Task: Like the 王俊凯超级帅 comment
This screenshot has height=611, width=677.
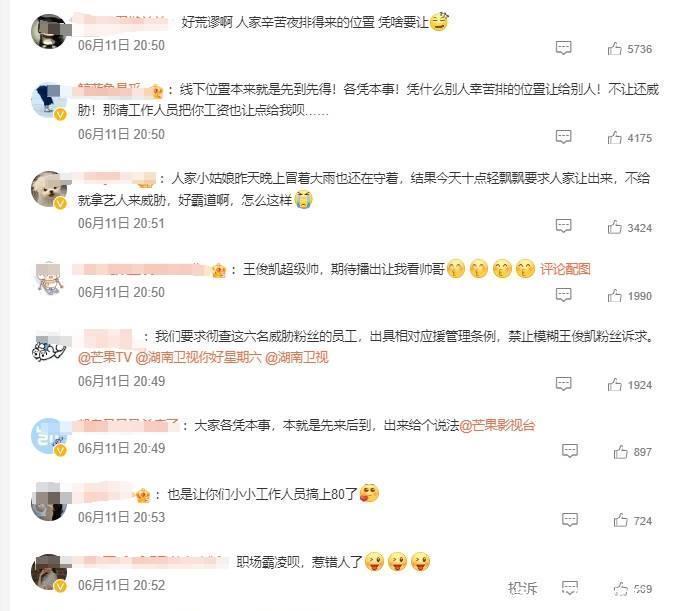Action: (615, 296)
